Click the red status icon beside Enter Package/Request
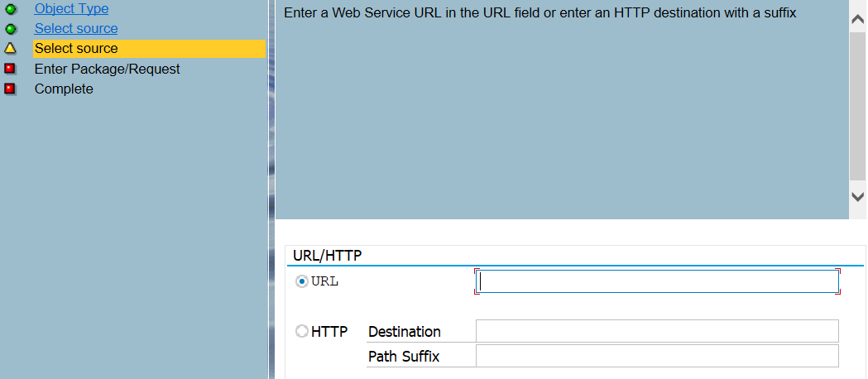Image resolution: width=868 pixels, height=379 pixels. (x=10, y=69)
